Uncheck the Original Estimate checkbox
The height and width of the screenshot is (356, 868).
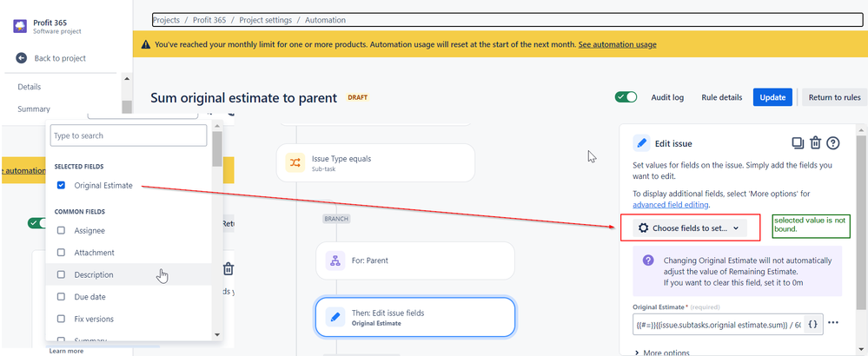[x=62, y=186]
